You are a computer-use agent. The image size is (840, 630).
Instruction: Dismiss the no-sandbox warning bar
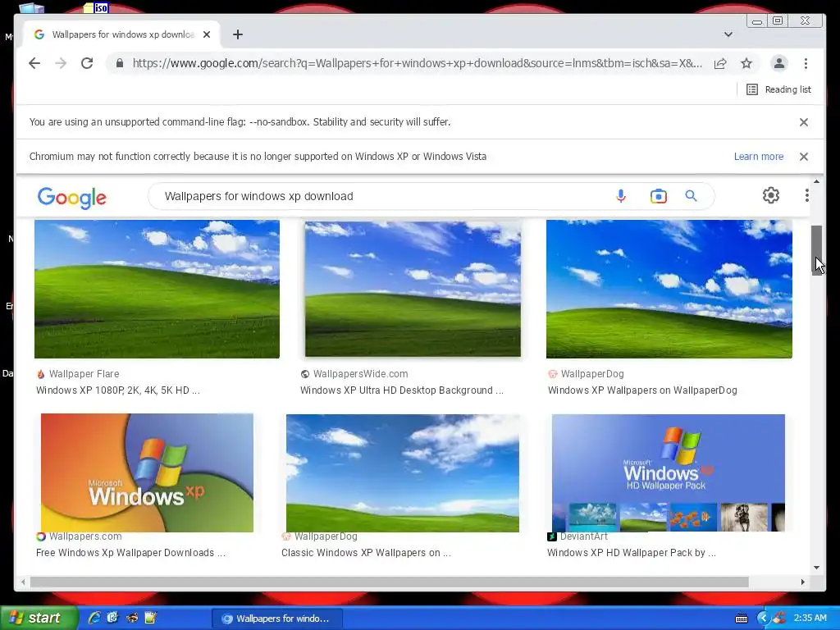coord(804,122)
